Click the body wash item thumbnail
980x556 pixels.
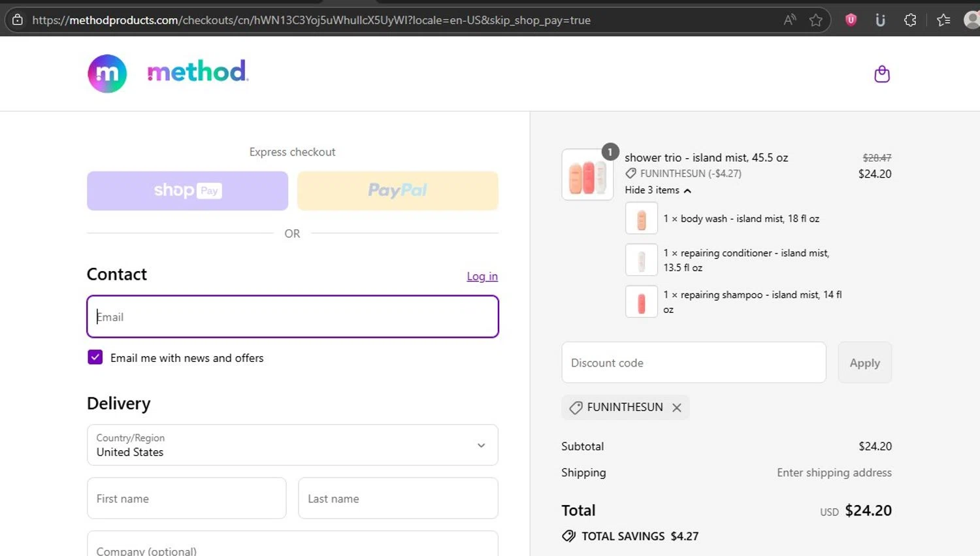pos(642,218)
